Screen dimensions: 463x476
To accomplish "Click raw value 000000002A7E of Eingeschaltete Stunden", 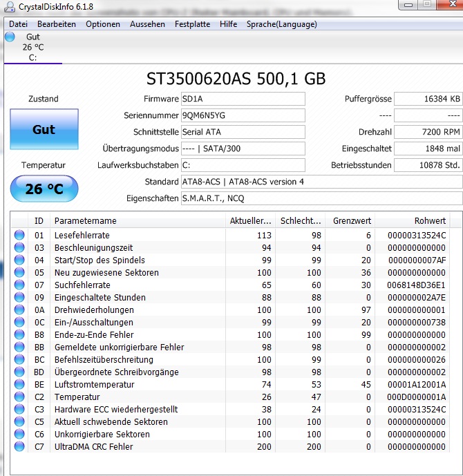I will [417, 297].
